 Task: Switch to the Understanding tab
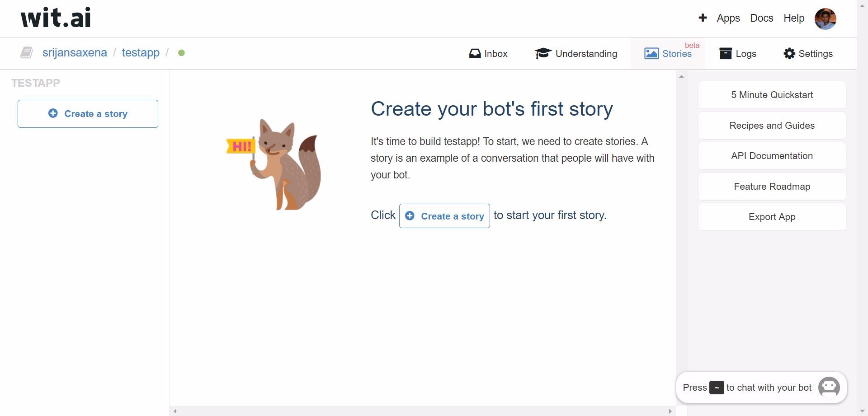[x=576, y=54]
